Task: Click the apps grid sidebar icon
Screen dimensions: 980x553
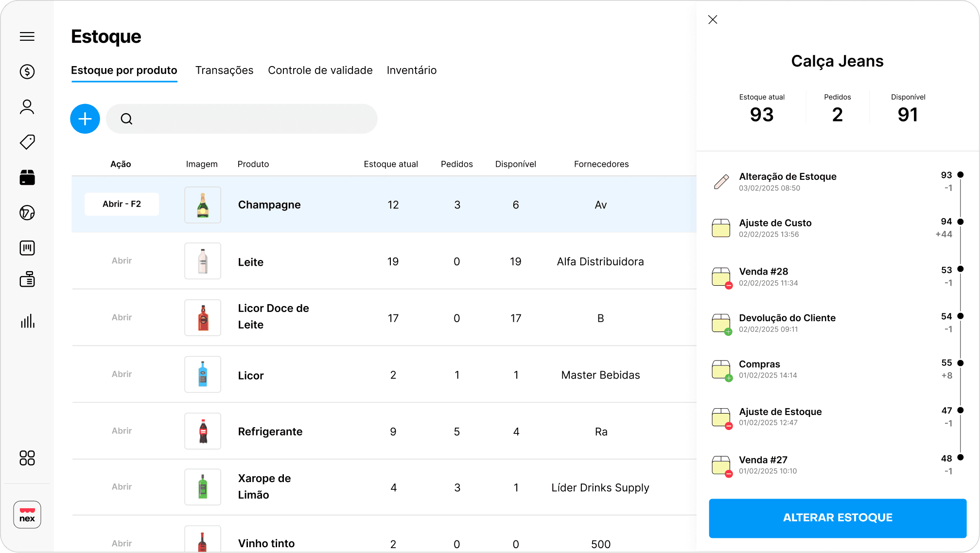Action: pyautogui.click(x=27, y=458)
